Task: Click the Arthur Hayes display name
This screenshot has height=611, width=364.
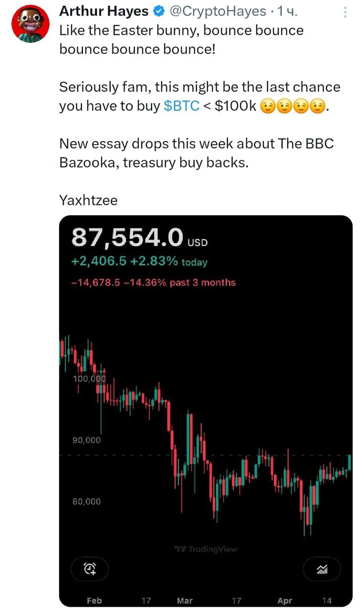Action: coord(104,11)
